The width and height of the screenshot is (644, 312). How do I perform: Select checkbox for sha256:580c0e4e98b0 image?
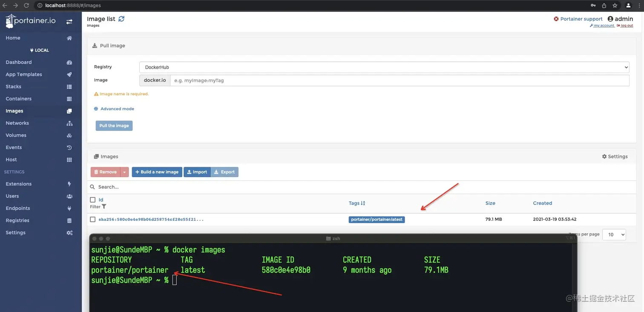click(x=93, y=219)
